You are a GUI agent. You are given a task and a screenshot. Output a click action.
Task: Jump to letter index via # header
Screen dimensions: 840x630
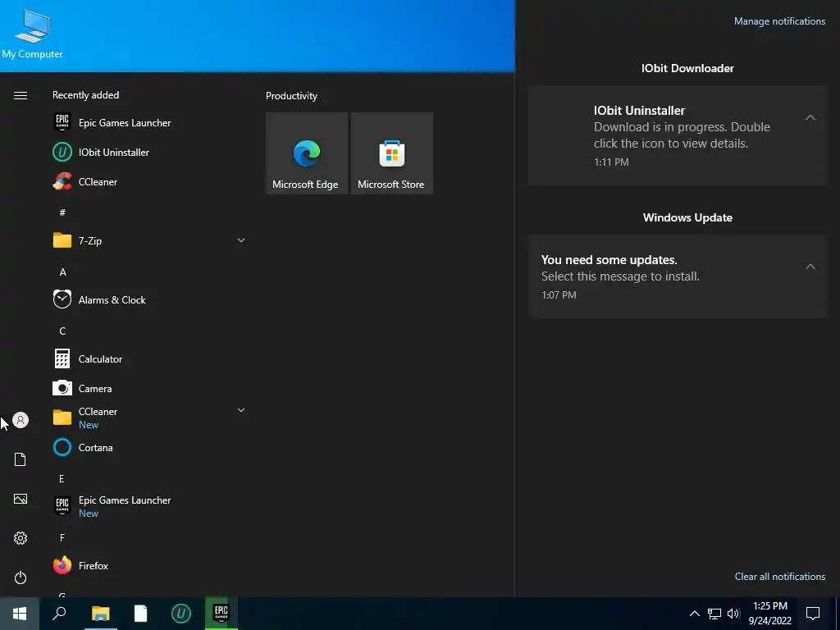coord(62,212)
